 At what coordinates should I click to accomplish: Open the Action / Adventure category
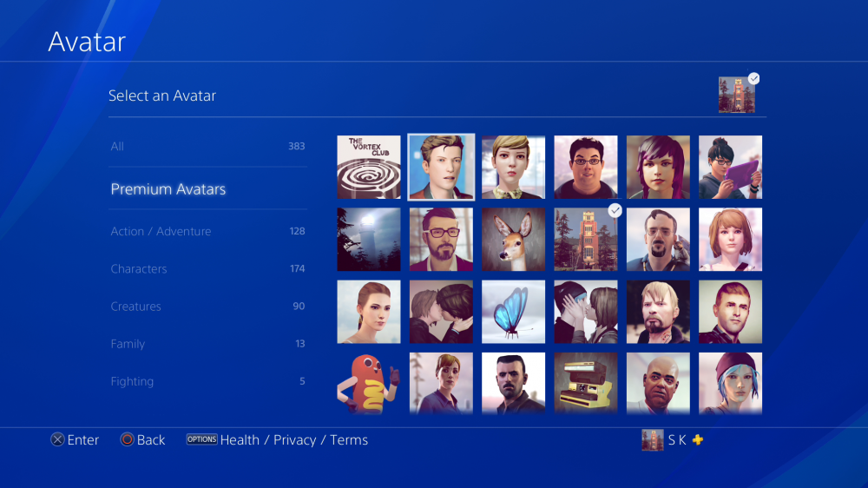point(207,231)
